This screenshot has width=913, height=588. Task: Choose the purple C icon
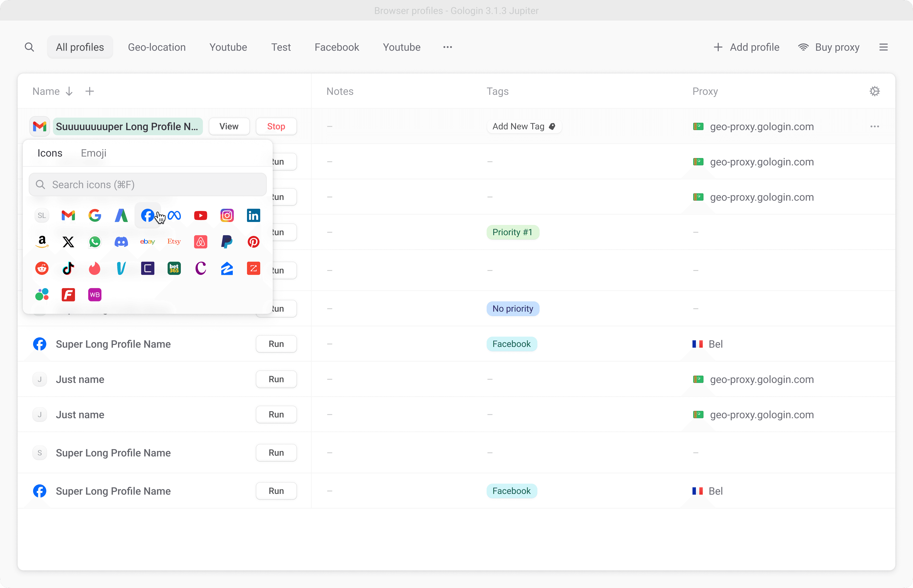200,269
